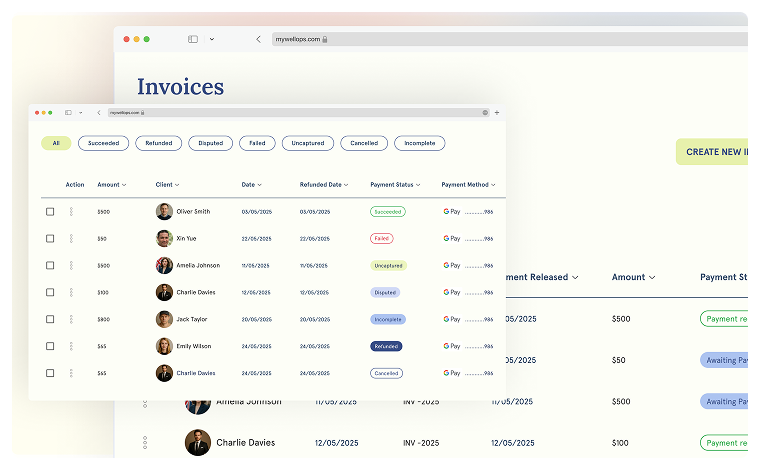Check the box for Oliver Smith invoice

50,212
